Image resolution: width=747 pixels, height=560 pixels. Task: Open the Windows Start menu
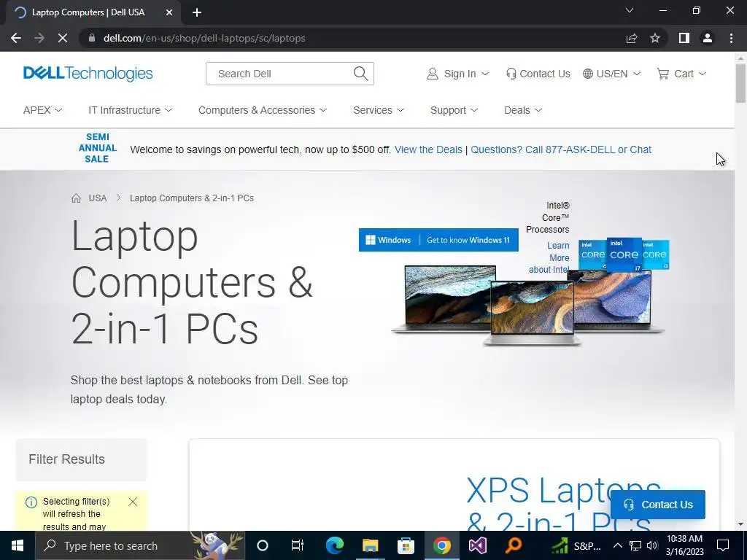click(18, 545)
